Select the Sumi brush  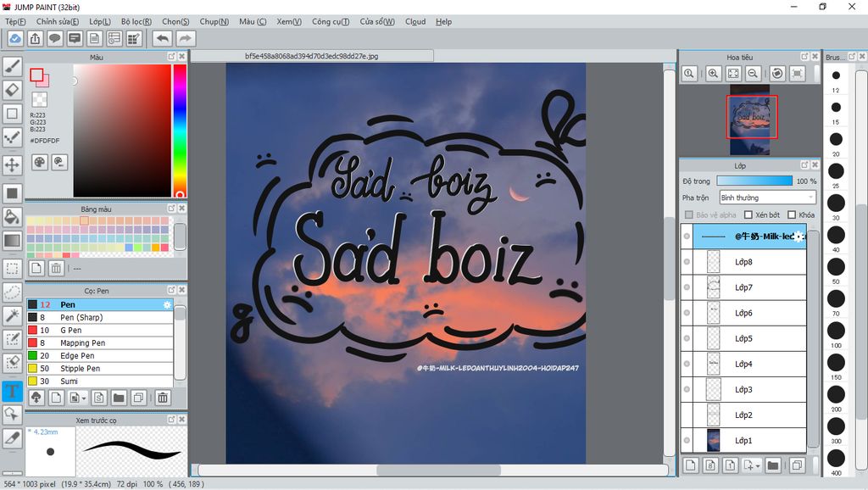pyautogui.click(x=100, y=381)
